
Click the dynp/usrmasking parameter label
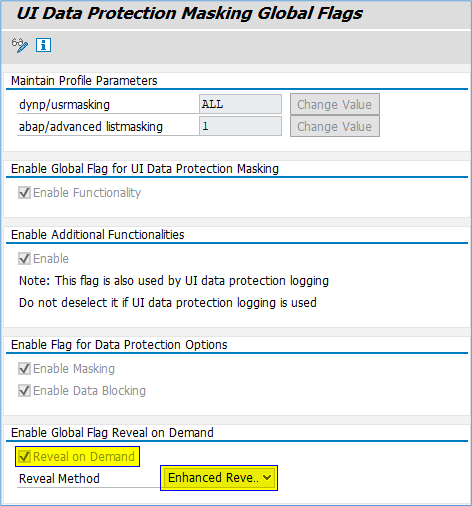coord(64,105)
